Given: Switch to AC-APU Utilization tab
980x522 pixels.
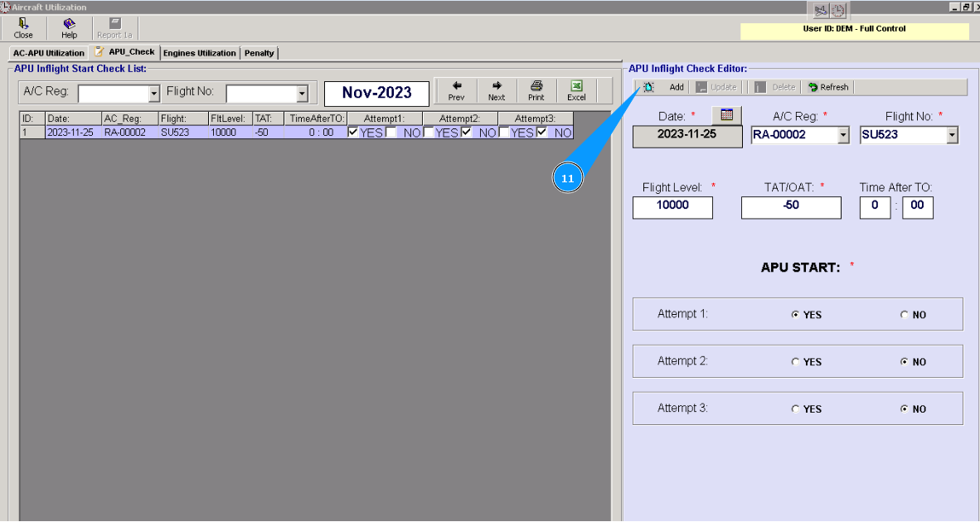Looking at the screenshot, I should pos(49,53).
